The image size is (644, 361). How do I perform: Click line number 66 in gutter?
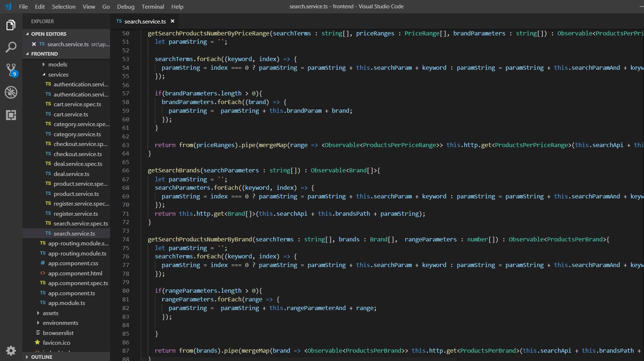coord(126,171)
